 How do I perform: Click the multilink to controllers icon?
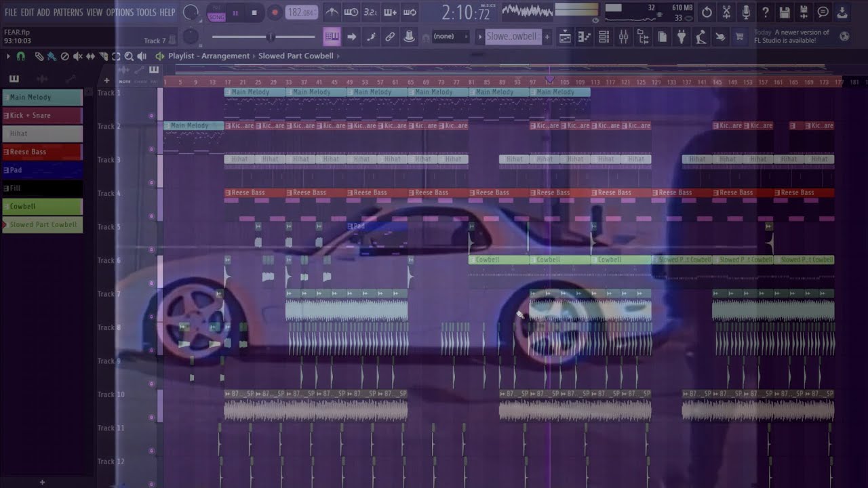(x=390, y=37)
